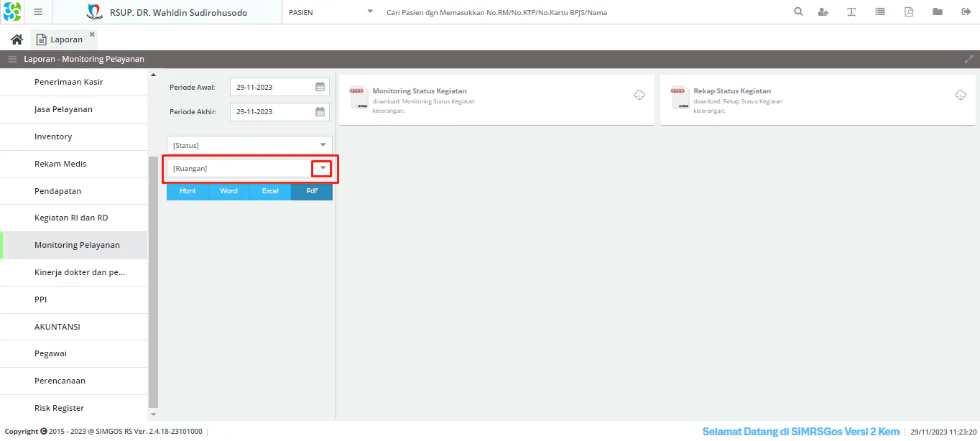Open the hamburger main menu
This screenshot has height=441, width=980.
point(38,12)
